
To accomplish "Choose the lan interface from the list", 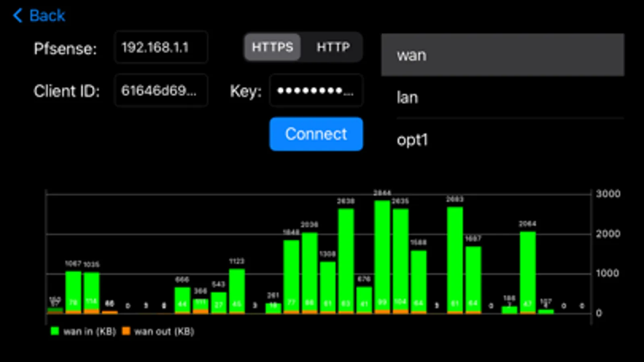I will [503, 98].
